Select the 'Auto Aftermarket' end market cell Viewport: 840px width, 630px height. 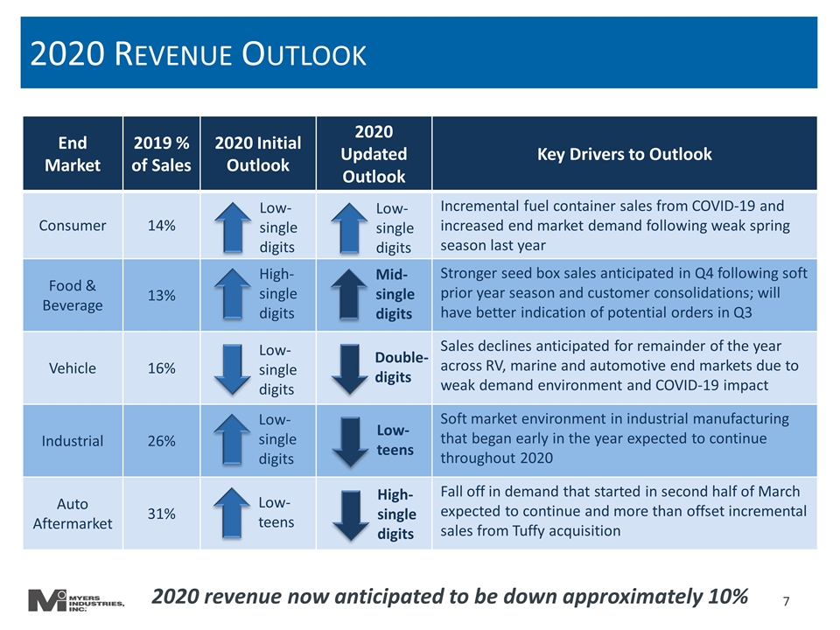pyautogui.click(x=73, y=514)
